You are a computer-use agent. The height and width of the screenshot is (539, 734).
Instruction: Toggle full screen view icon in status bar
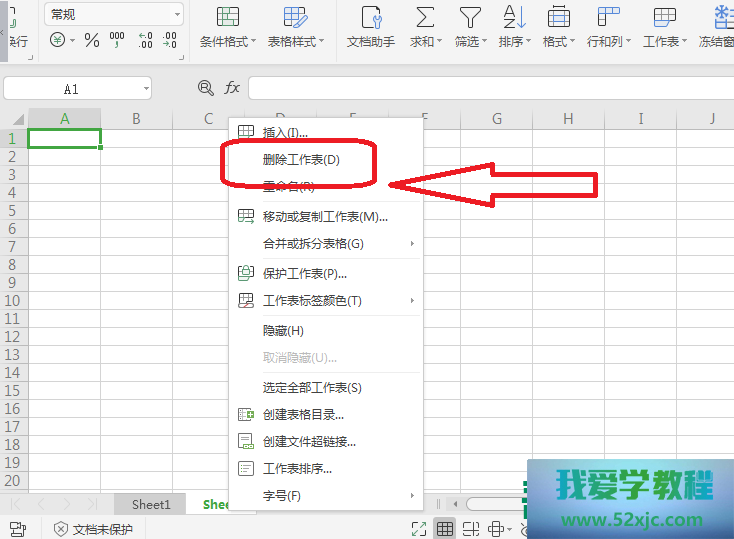click(419, 529)
